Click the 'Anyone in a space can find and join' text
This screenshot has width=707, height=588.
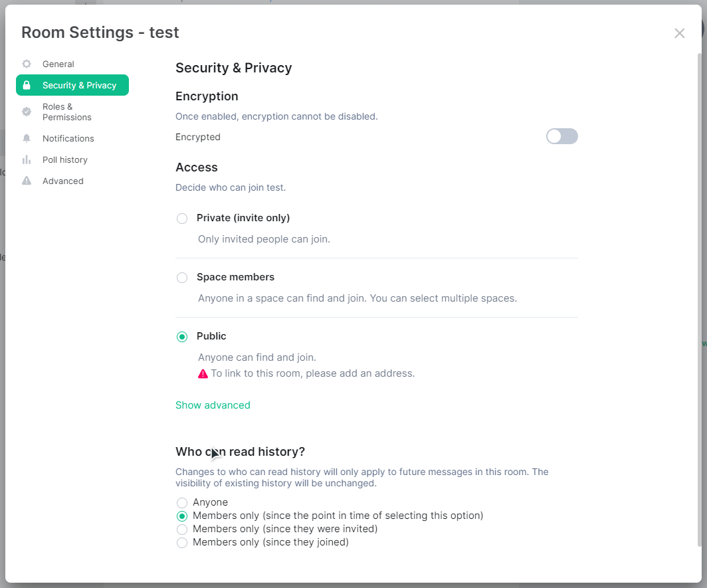tap(357, 298)
